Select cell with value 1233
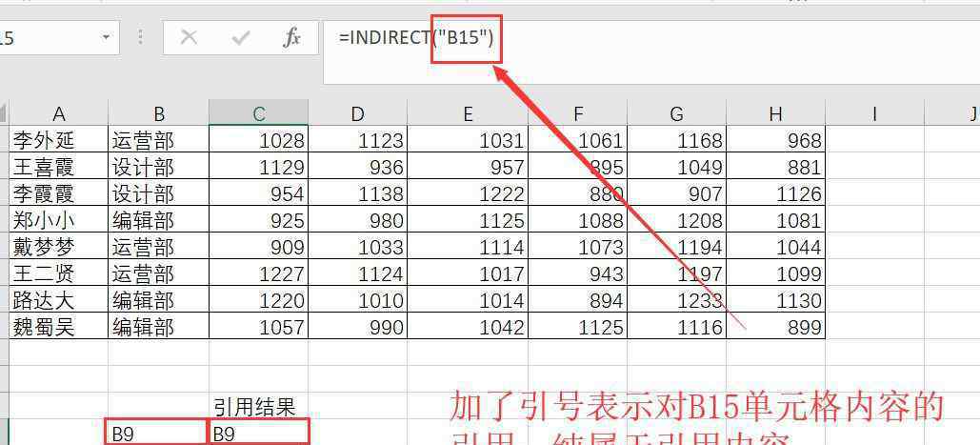 [x=677, y=300]
